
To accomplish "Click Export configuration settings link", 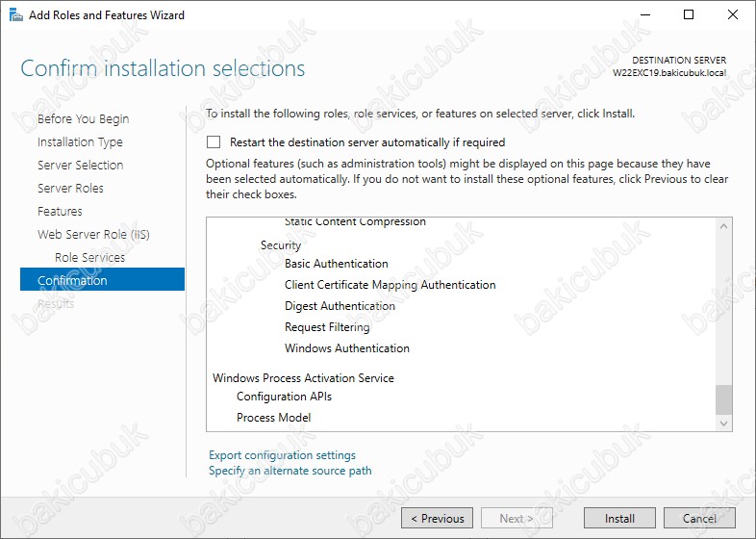I will tap(282, 455).
